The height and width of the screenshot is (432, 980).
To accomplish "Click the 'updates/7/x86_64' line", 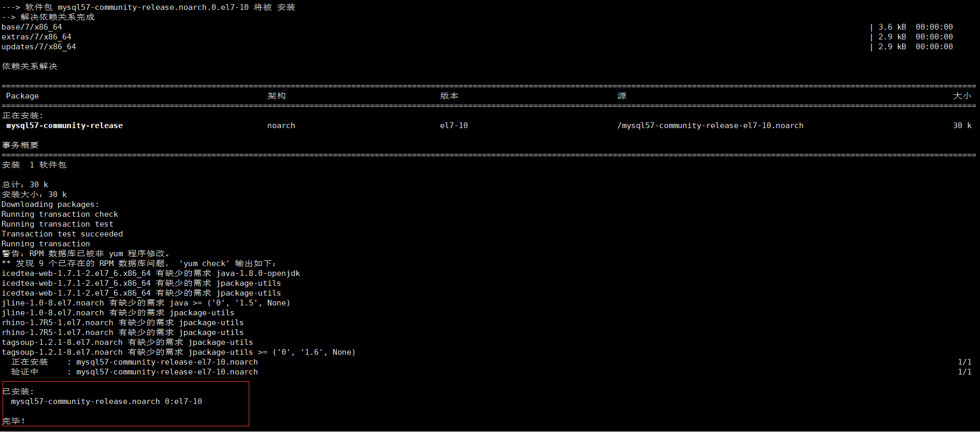I will click(39, 47).
